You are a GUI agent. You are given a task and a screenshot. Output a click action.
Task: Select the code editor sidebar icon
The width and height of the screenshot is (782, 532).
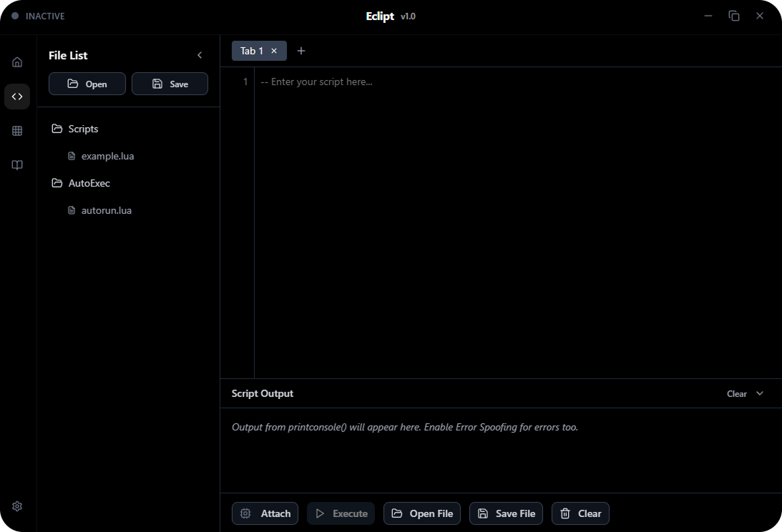coord(17,97)
